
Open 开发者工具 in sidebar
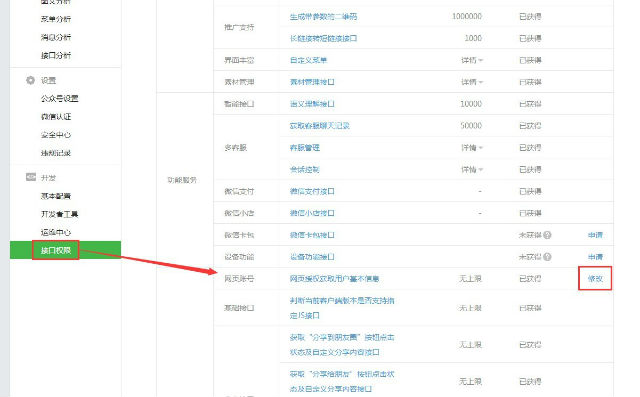60,214
